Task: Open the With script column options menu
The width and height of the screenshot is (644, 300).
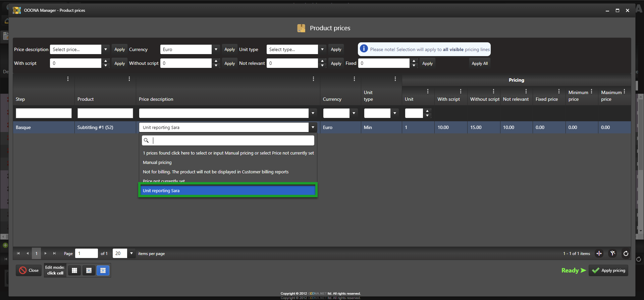Action: tap(461, 91)
